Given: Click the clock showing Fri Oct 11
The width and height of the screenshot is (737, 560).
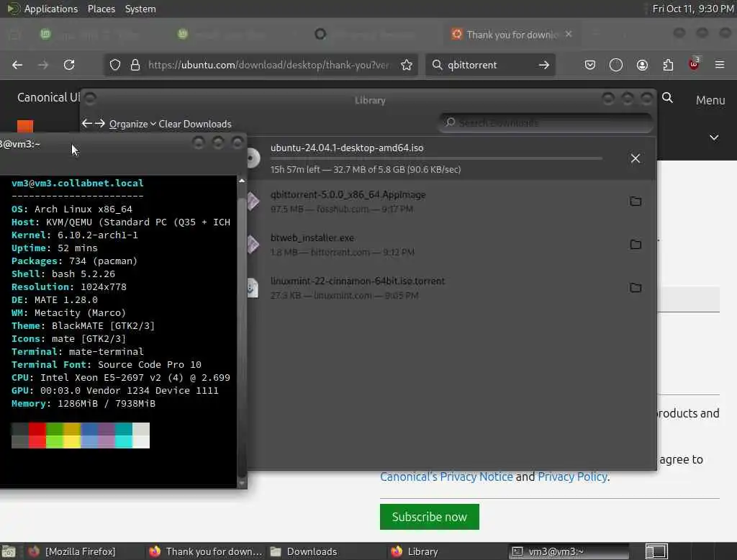Looking at the screenshot, I should 693,9.
